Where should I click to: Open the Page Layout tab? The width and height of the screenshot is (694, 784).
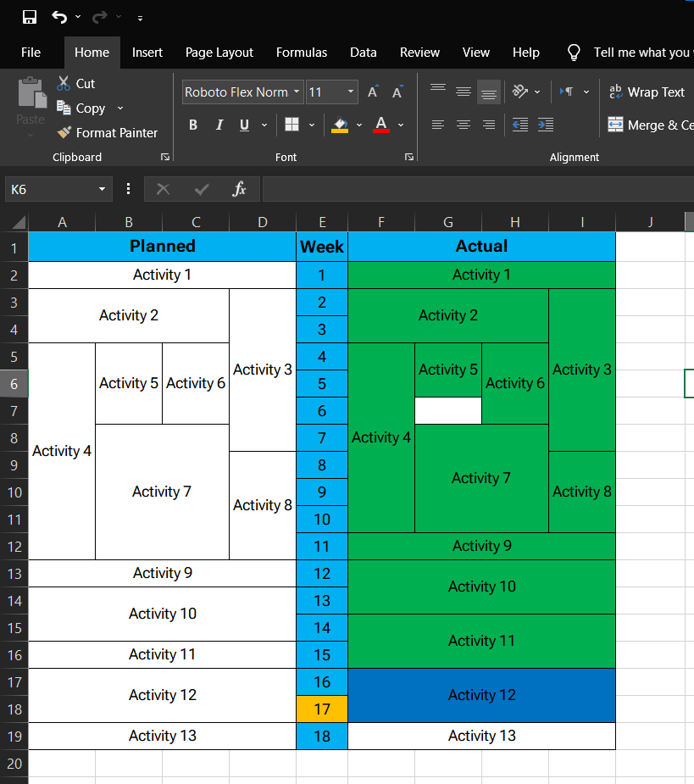219,53
